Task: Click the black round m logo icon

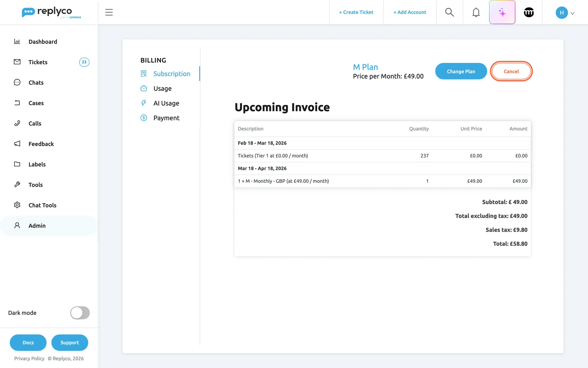Action: coord(529,12)
